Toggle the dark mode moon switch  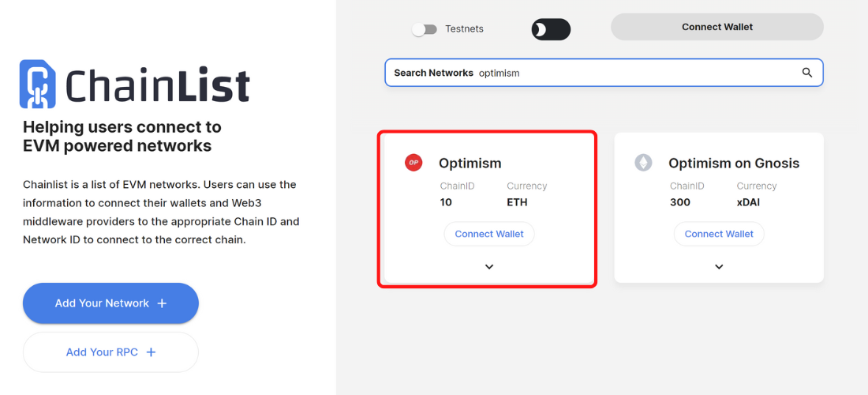(x=551, y=29)
